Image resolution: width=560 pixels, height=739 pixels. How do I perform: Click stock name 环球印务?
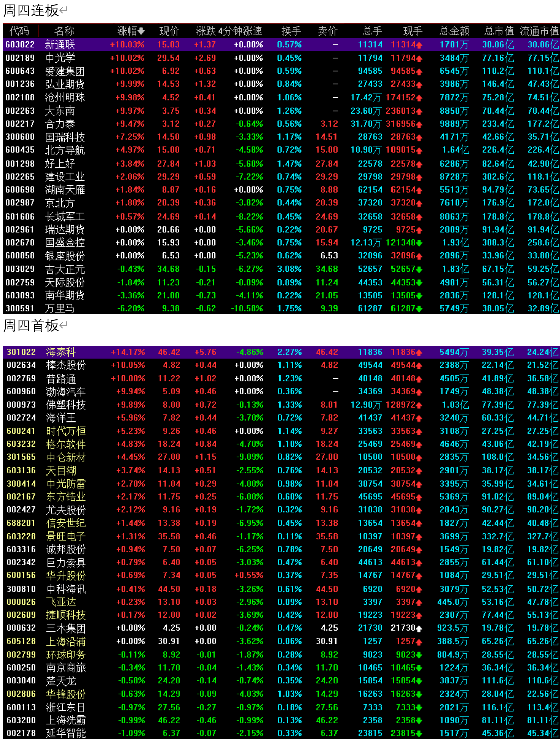tap(66, 655)
